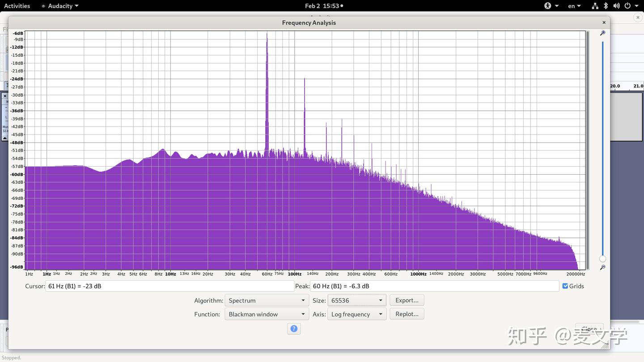Image resolution: width=644 pixels, height=362 pixels.
Task: Click the "-60dB" axis label
Action: pyautogui.click(x=17, y=174)
